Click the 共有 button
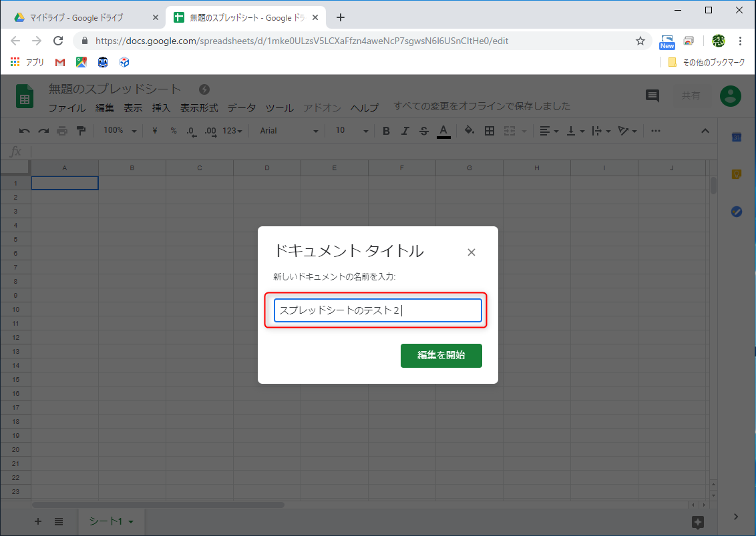Image resolution: width=756 pixels, height=536 pixels. pyautogui.click(x=692, y=95)
